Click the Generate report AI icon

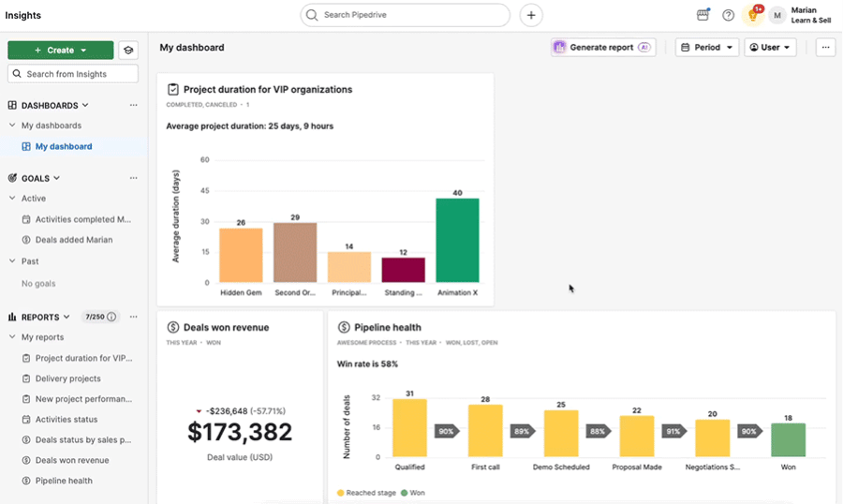(560, 48)
